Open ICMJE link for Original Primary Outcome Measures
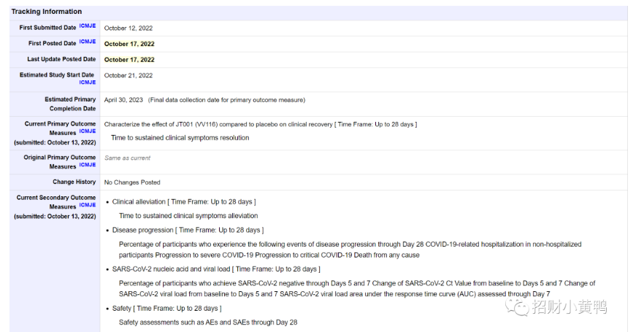The height and width of the screenshot is (332, 644). [x=88, y=165]
